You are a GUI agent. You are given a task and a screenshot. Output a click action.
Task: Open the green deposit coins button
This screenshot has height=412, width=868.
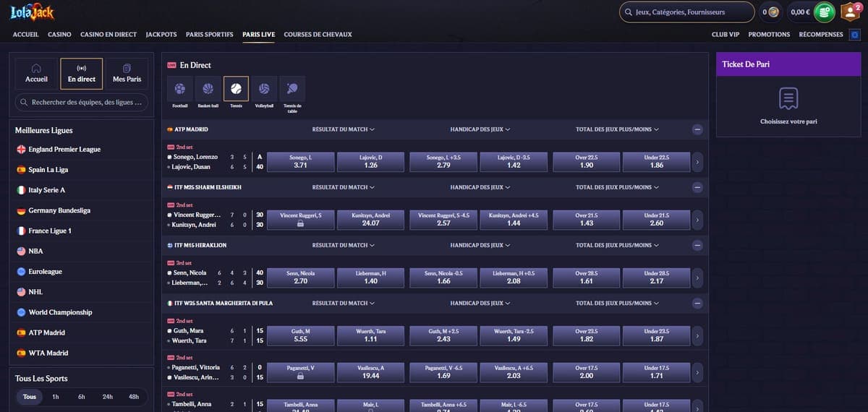point(824,12)
